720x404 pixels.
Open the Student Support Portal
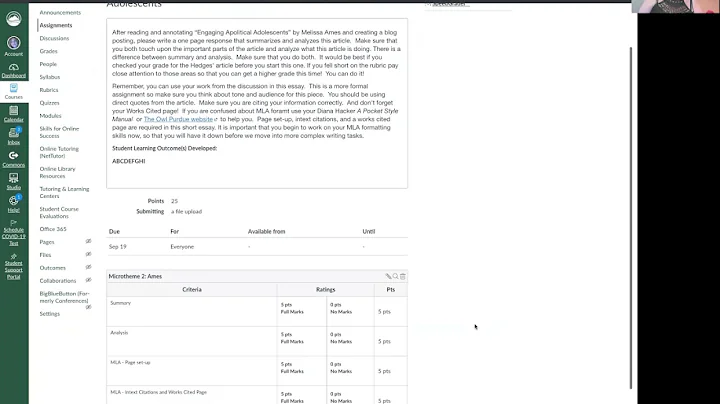[x=14, y=266]
